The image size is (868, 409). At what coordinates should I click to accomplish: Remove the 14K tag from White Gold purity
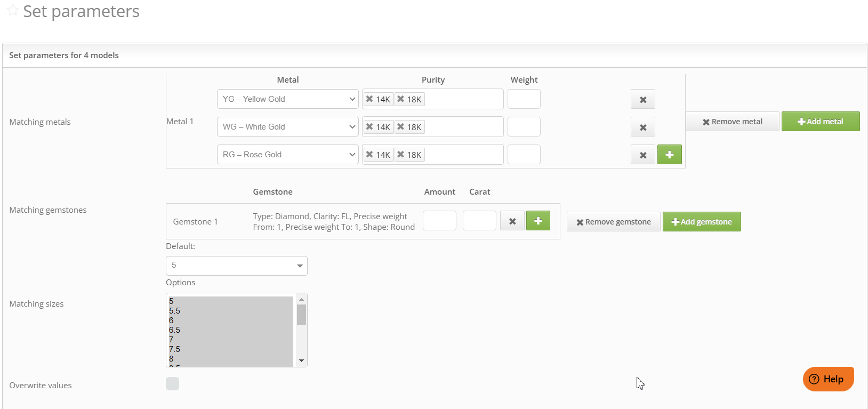[369, 126]
